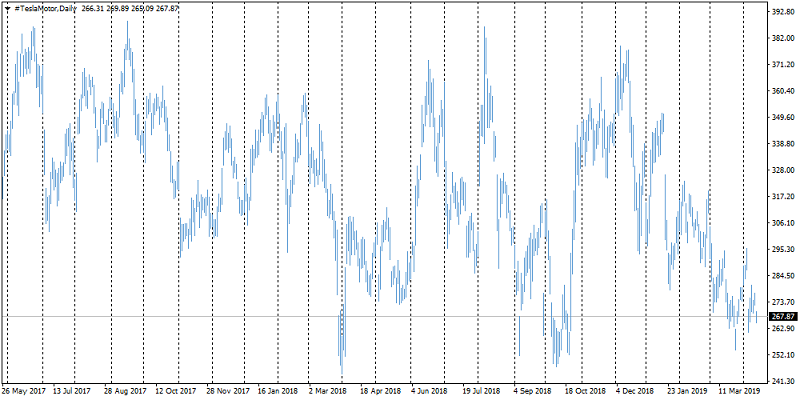Click the 338.80 price axis label

pyautogui.click(x=784, y=144)
